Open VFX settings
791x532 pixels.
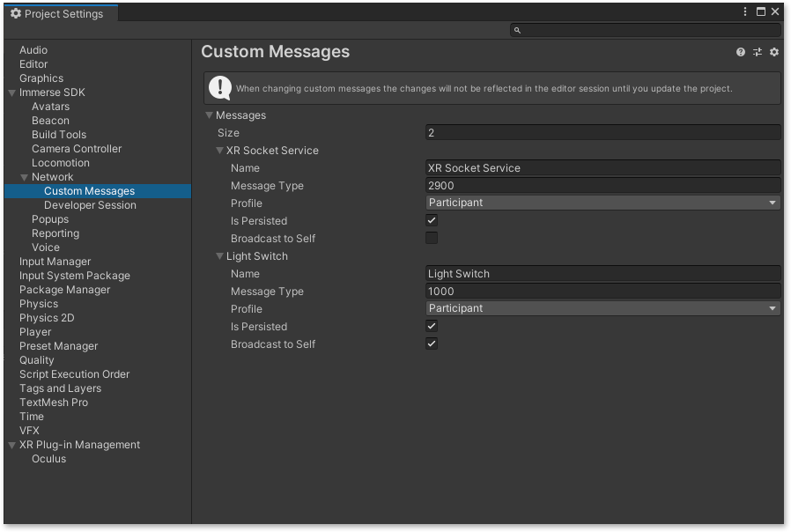pos(29,431)
